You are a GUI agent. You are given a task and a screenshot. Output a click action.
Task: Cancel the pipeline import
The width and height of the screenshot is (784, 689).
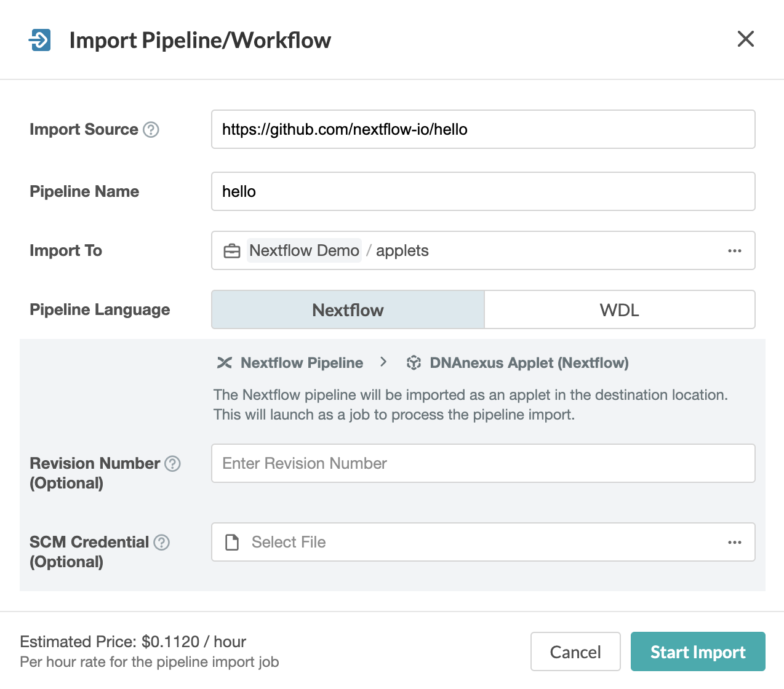coord(575,651)
